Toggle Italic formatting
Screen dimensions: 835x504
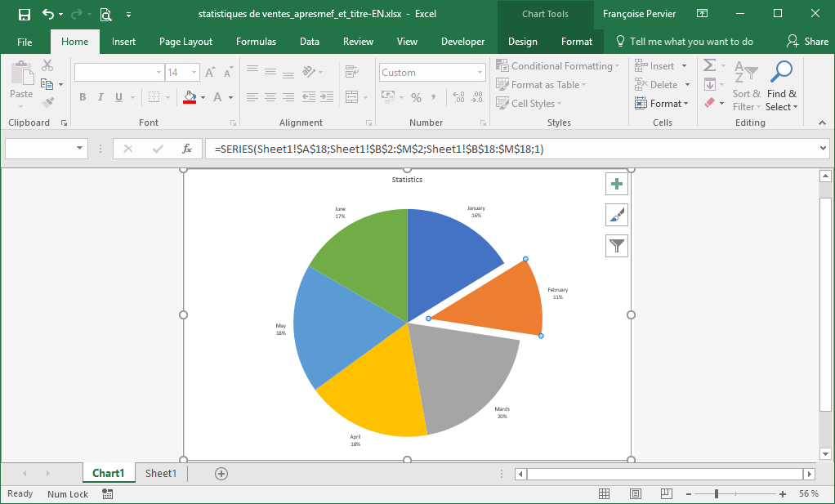[100, 97]
